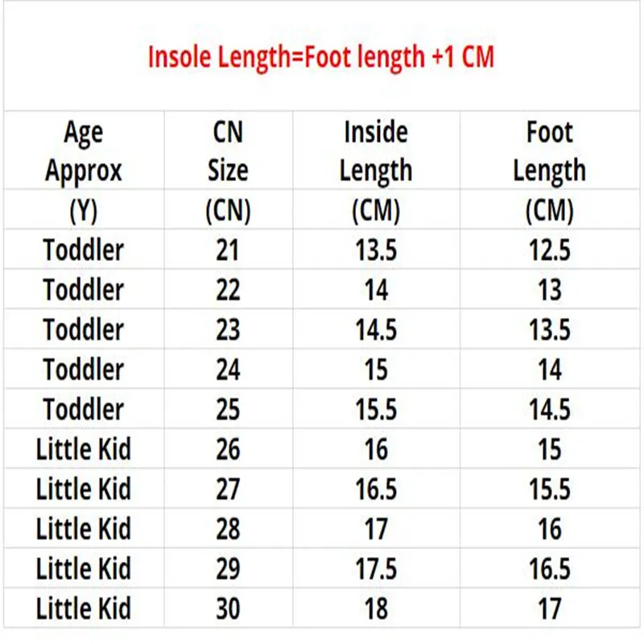Click the CN size 28 cell
This screenshot has height=644, width=644.
[x=228, y=529]
